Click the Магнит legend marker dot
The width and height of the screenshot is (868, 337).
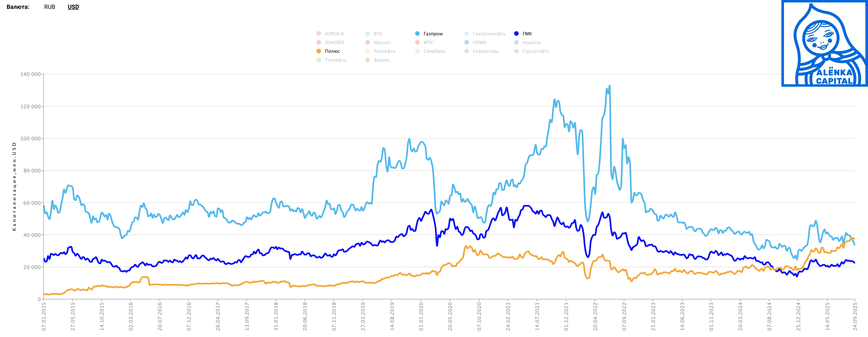[368, 42]
